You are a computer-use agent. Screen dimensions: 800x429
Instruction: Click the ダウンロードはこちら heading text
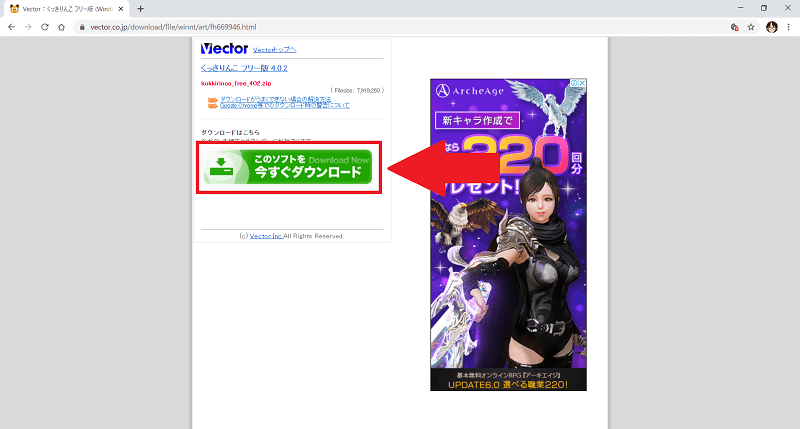230,132
